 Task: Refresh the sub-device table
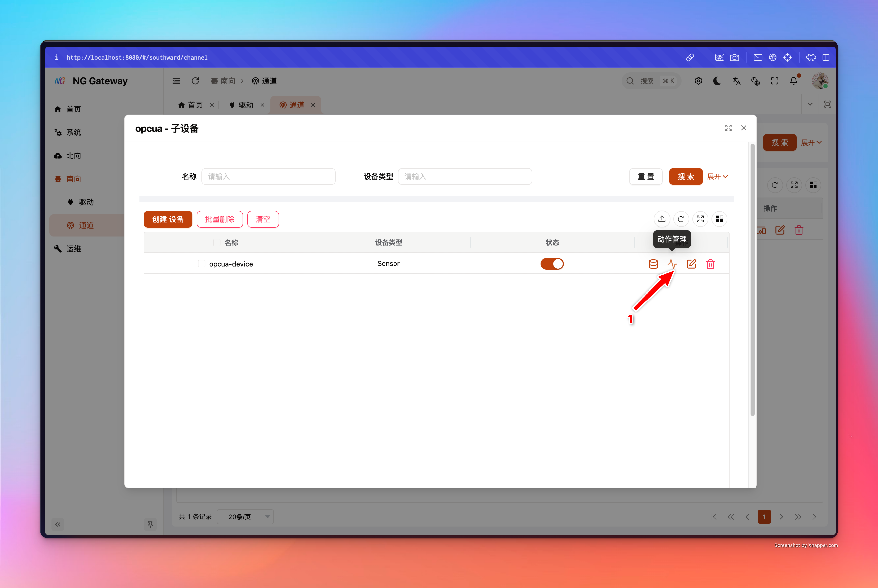point(681,219)
